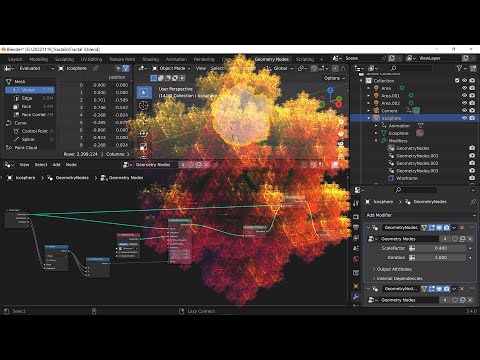Open the Object properties tab
The width and height of the screenshot is (480, 360).
click(x=356, y=286)
